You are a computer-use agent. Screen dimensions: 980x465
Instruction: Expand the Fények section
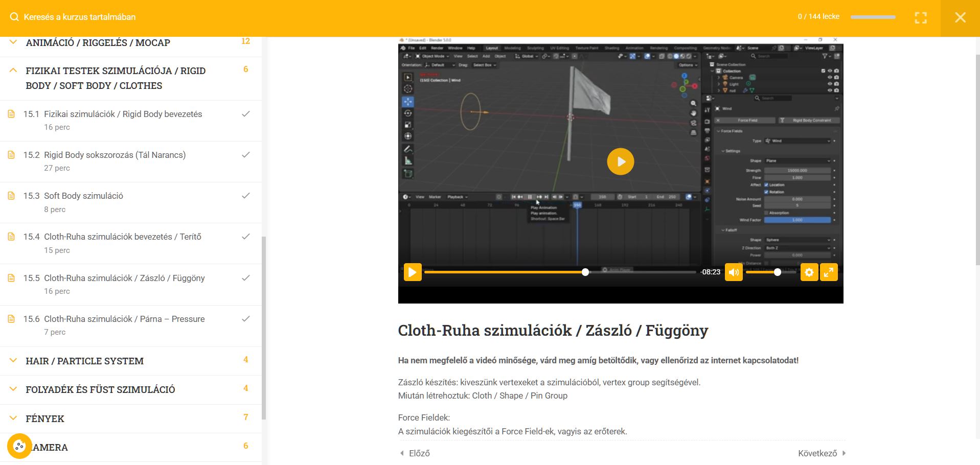point(13,418)
